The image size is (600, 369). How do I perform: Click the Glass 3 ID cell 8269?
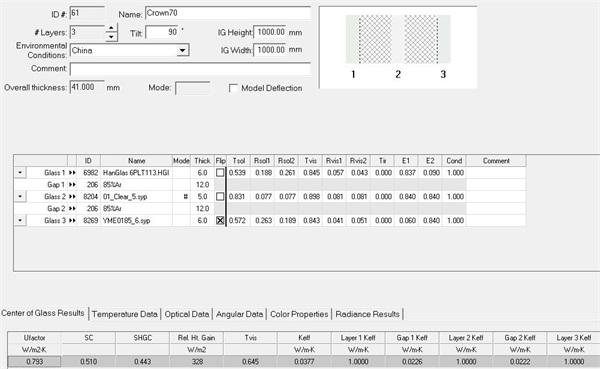click(88, 220)
